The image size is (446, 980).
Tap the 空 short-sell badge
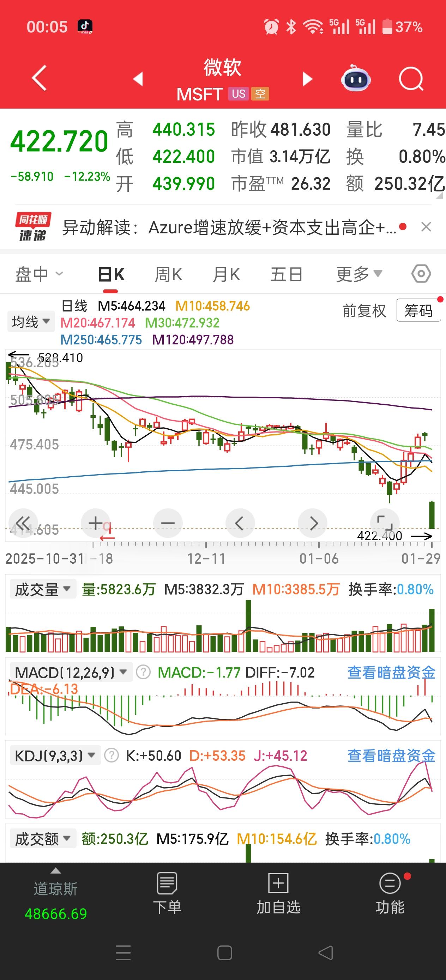pyautogui.click(x=260, y=93)
